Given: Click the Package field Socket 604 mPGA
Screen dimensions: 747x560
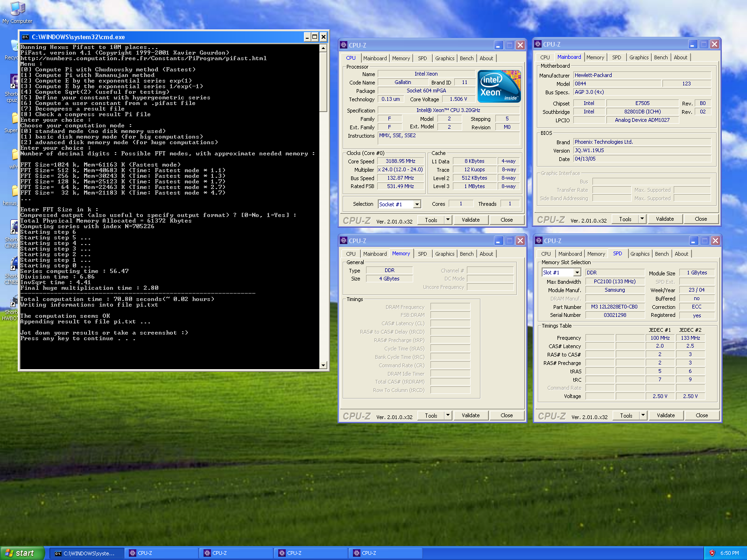Looking at the screenshot, I should [426, 91].
